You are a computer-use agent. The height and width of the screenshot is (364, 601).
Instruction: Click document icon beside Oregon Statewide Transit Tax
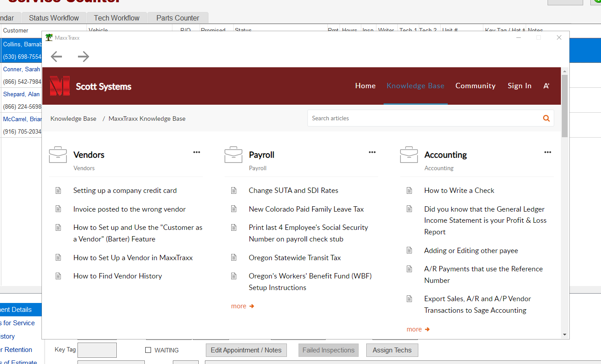point(233,258)
